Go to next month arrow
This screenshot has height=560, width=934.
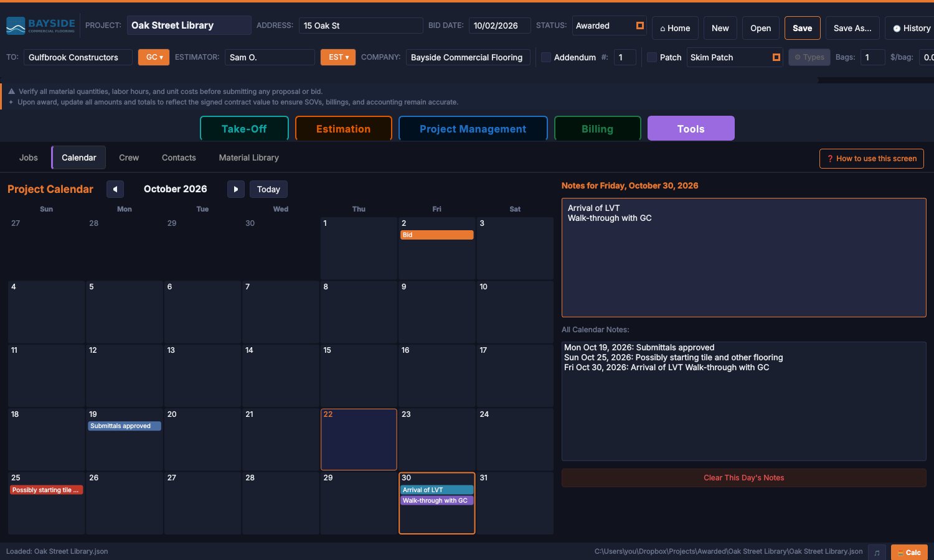(235, 189)
